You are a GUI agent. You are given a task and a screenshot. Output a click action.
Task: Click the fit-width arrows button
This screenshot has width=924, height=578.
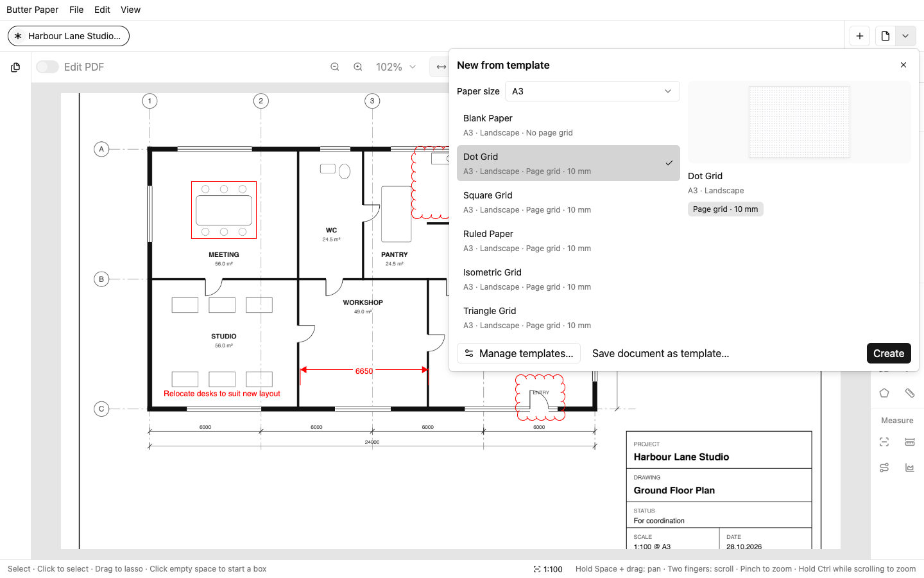click(x=441, y=67)
